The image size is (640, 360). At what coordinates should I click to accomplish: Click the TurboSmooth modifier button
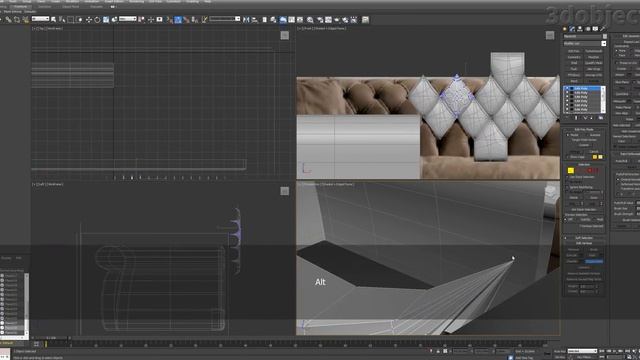594,51
